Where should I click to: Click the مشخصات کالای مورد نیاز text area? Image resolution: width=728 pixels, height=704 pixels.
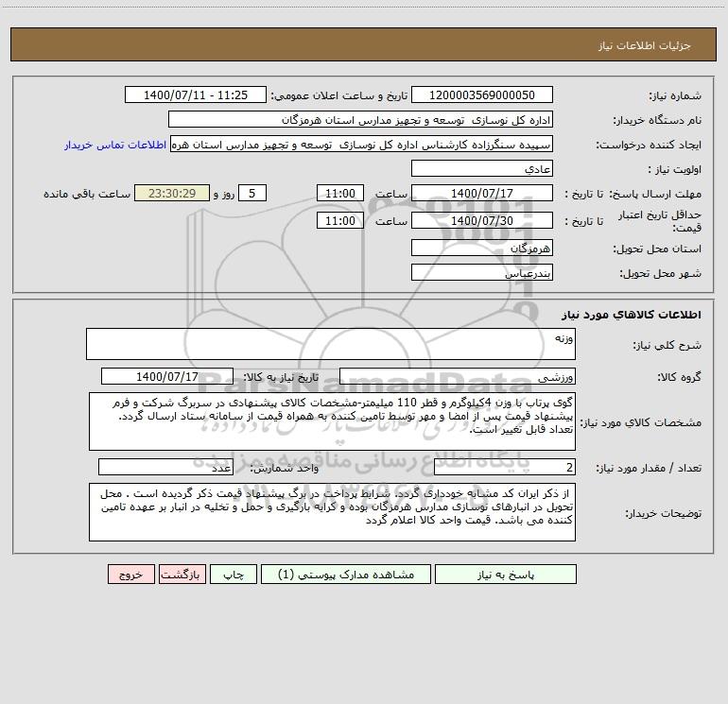click(x=332, y=421)
